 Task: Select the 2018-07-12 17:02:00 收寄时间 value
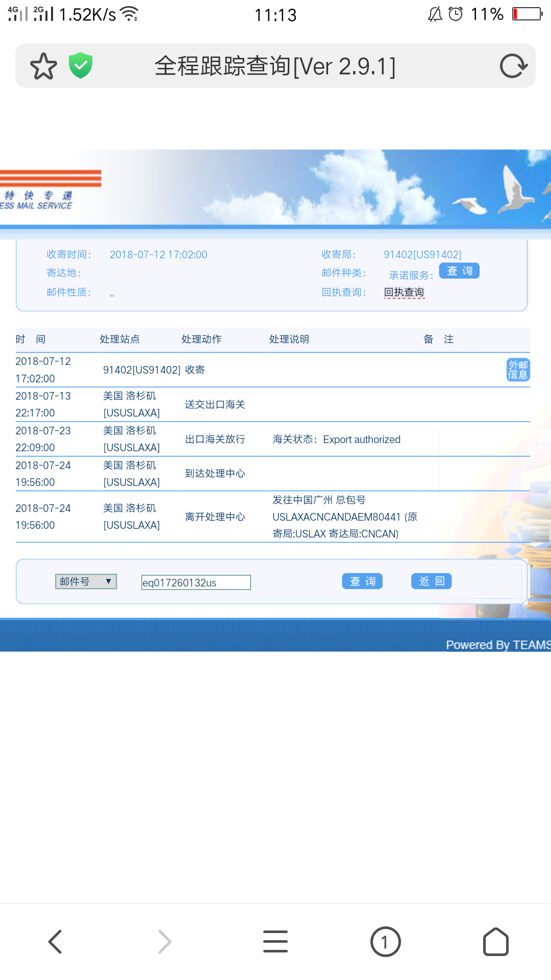point(158,255)
